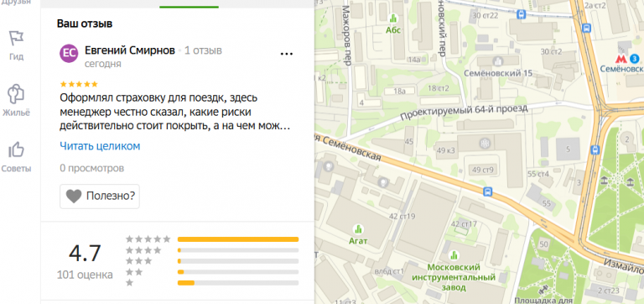This screenshot has width=644, height=304.
Task: Mark the review as Полезно
Action: (x=100, y=197)
